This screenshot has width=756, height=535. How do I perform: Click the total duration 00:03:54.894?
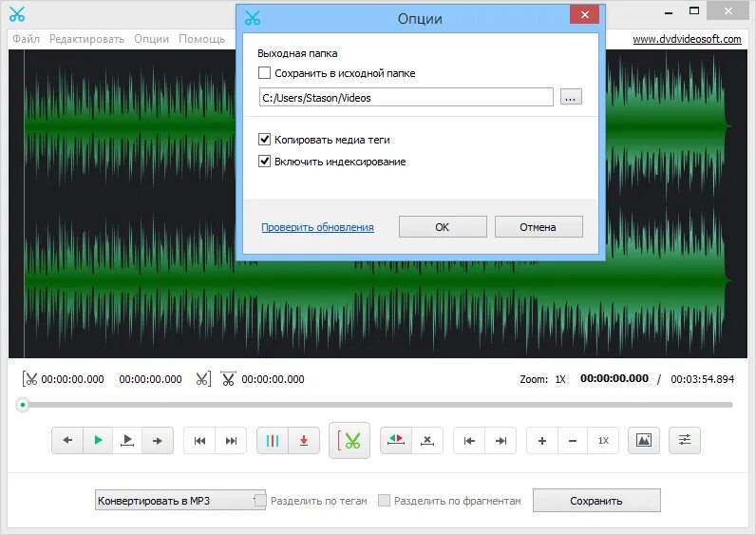[703, 379]
